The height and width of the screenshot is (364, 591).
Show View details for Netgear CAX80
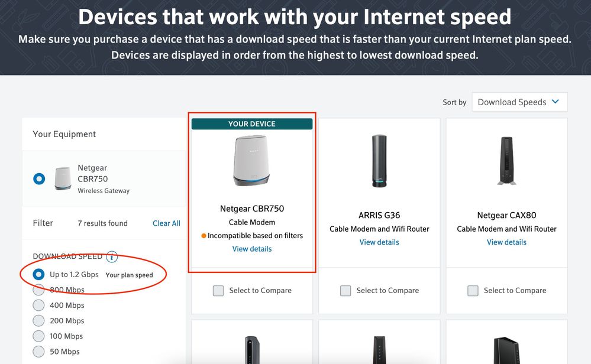click(x=506, y=242)
